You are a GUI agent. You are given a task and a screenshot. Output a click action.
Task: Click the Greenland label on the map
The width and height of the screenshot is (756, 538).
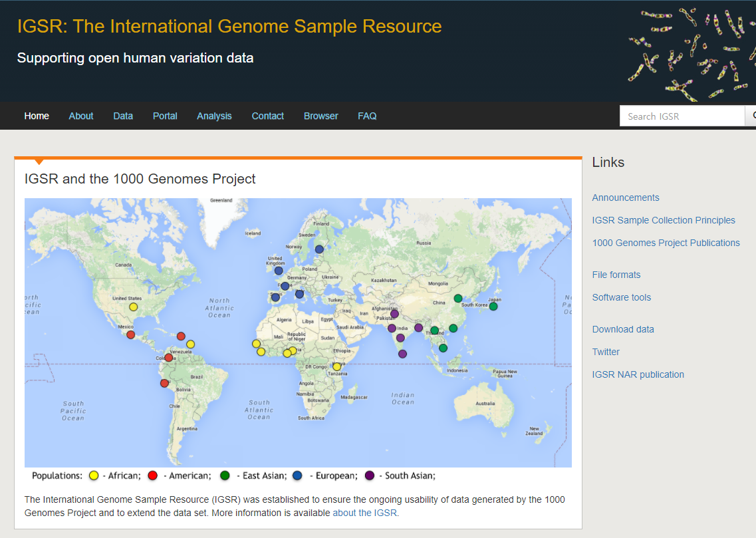[221, 201]
